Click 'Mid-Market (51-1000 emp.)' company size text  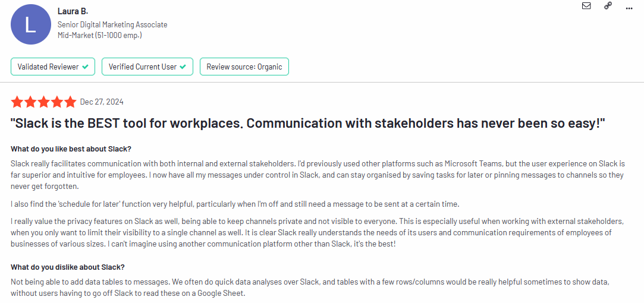pyautogui.click(x=100, y=35)
